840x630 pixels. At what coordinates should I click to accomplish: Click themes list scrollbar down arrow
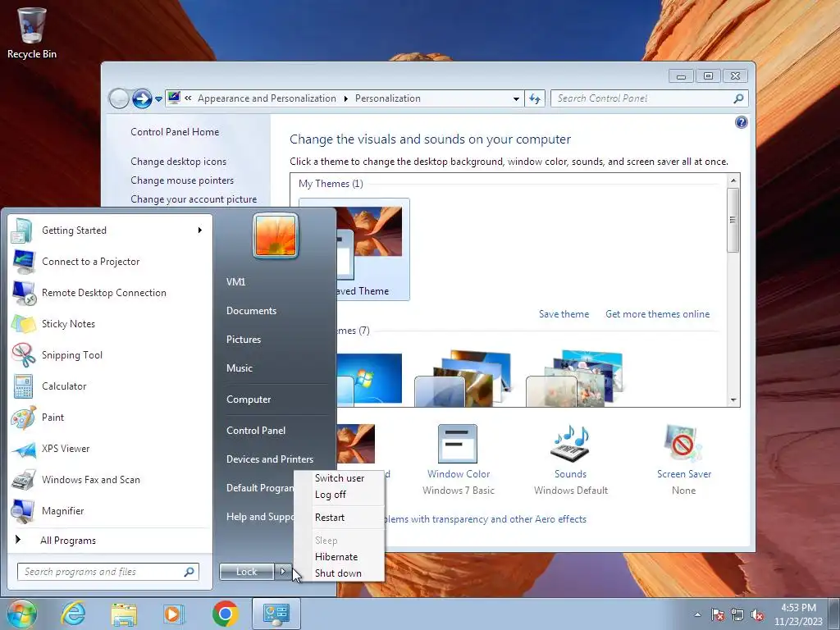[733, 400]
